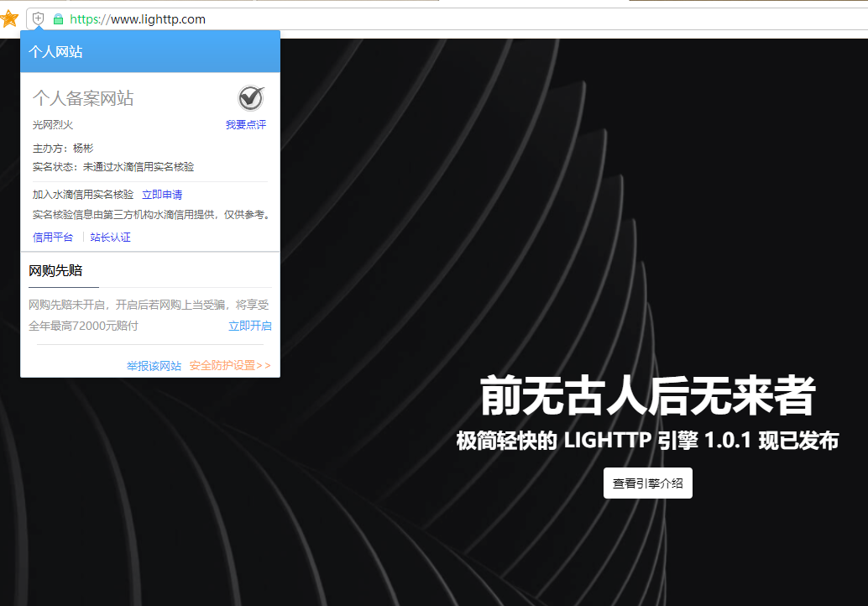Click the 加入水滴信用实名核验 text

(83, 194)
